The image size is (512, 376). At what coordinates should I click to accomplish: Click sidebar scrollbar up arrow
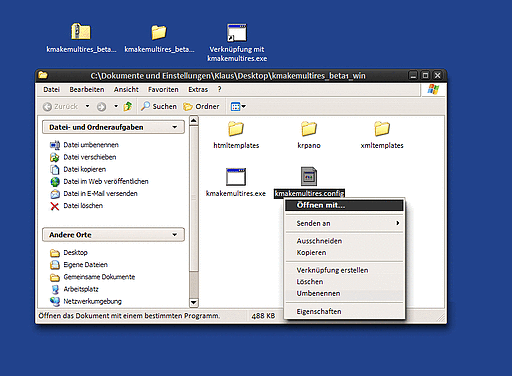[x=194, y=121]
